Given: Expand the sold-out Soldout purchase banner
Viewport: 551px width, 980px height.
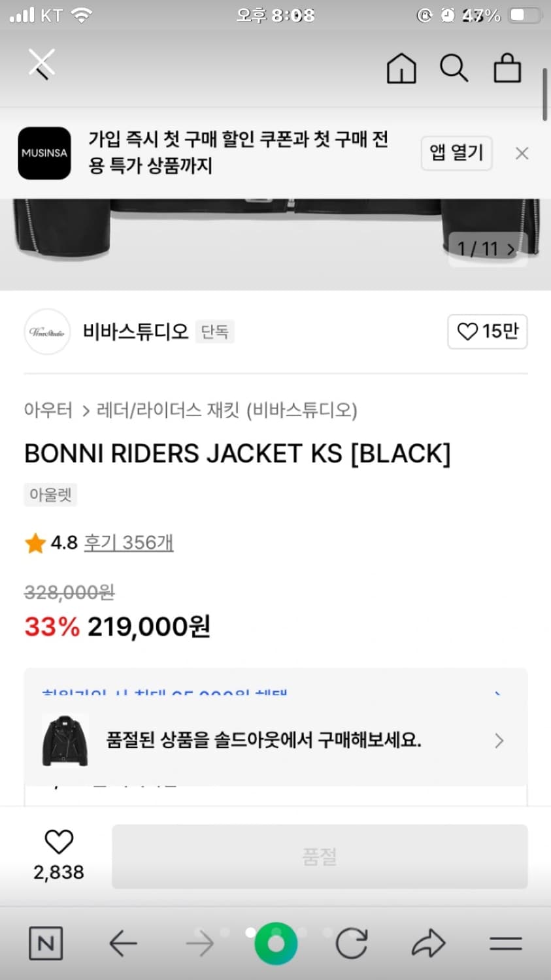Looking at the screenshot, I should 276,740.
